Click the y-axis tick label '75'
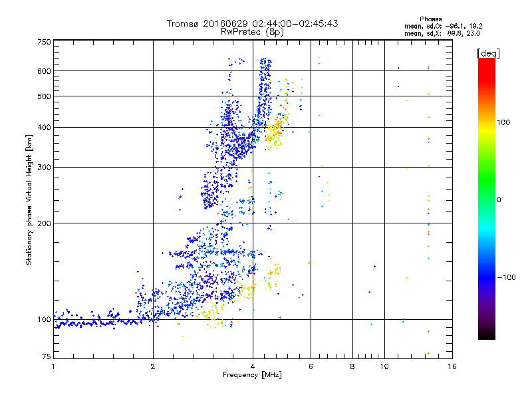The width and height of the screenshot is (532, 399). coord(47,356)
